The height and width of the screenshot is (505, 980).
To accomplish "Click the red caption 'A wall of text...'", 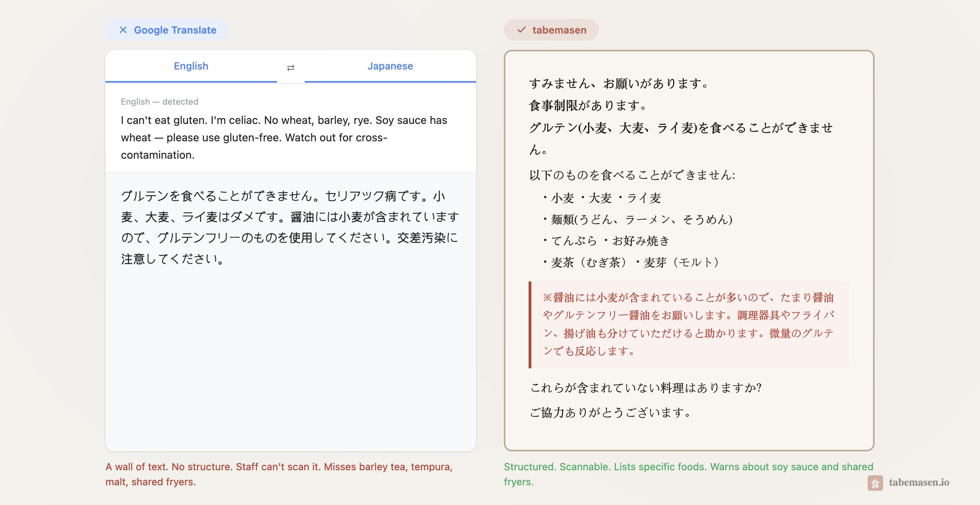I will (279, 474).
